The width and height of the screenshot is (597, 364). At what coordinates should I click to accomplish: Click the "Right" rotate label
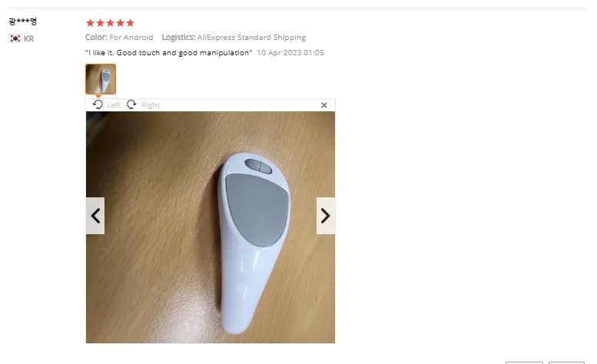tap(151, 105)
